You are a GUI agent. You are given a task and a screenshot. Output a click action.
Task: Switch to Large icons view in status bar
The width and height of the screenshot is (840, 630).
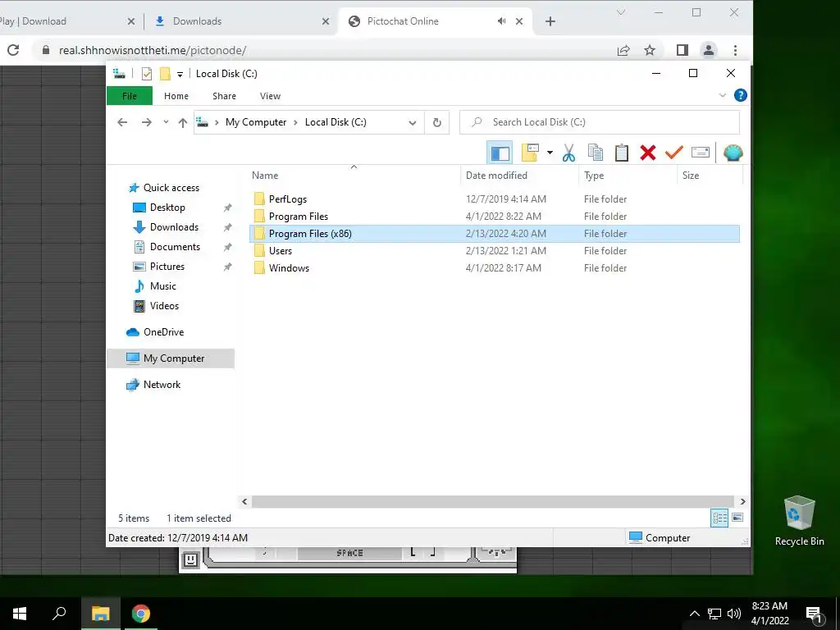click(x=737, y=518)
